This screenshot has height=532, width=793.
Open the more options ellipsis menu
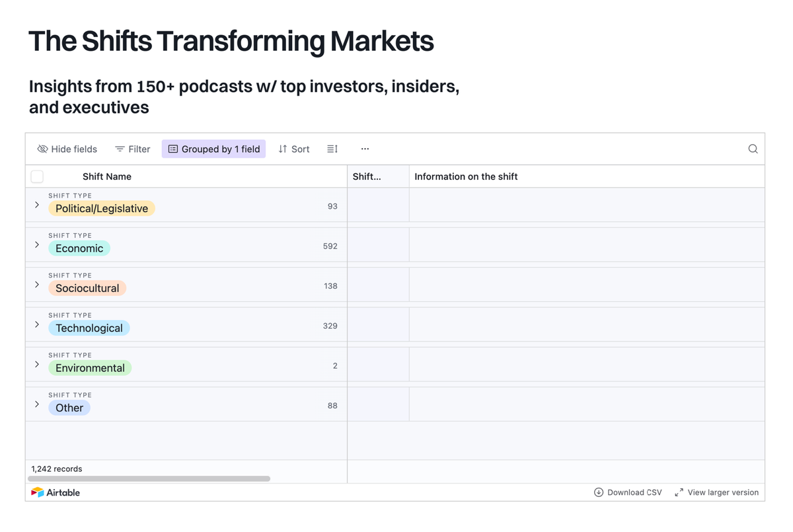point(365,149)
